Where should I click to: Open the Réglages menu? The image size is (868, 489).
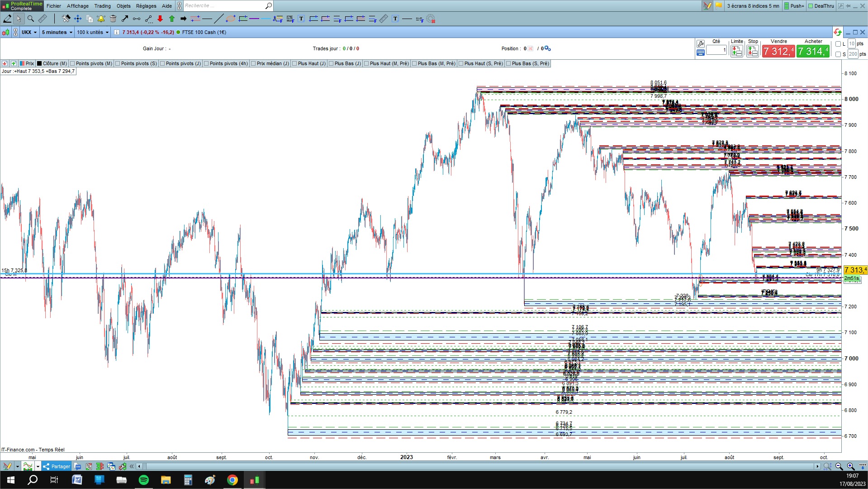(146, 6)
